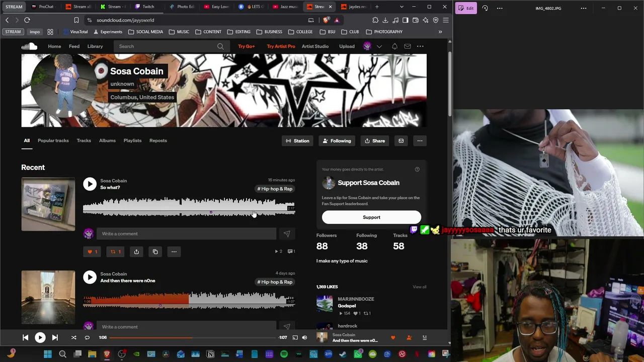Click View all likes
The image size is (644, 362).
(x=420, y=287)
